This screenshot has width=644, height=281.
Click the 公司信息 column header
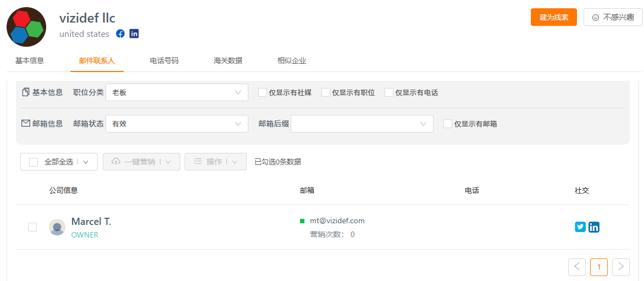tap(64, 191)
